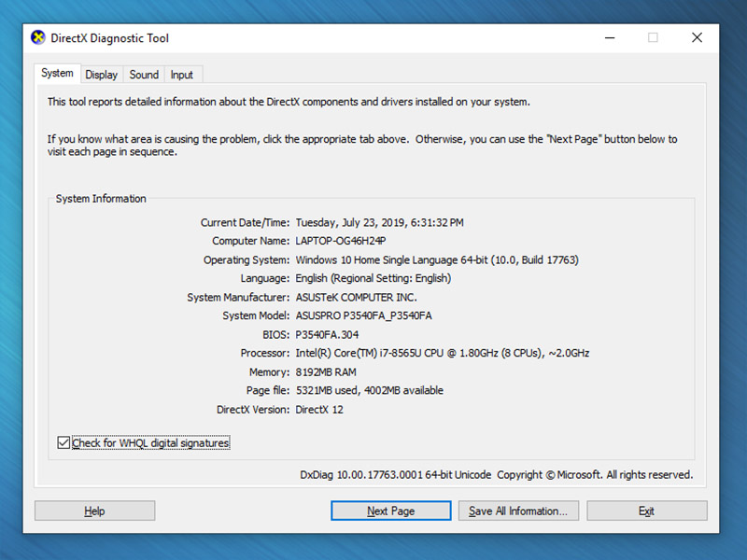747x560 pixels.
Task: Open the Sound tab
Action: 144,75
